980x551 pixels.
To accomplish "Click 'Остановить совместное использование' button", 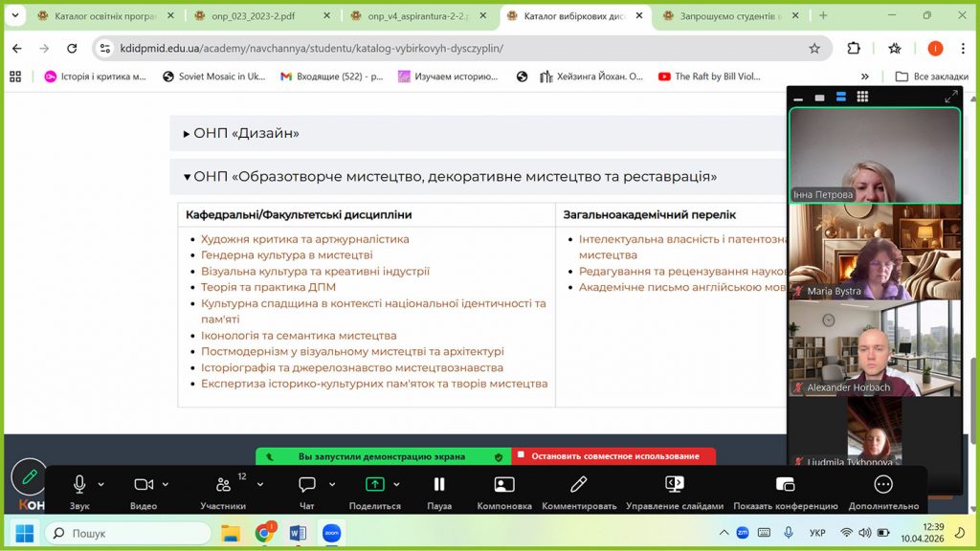I will [x=614, y=456].
